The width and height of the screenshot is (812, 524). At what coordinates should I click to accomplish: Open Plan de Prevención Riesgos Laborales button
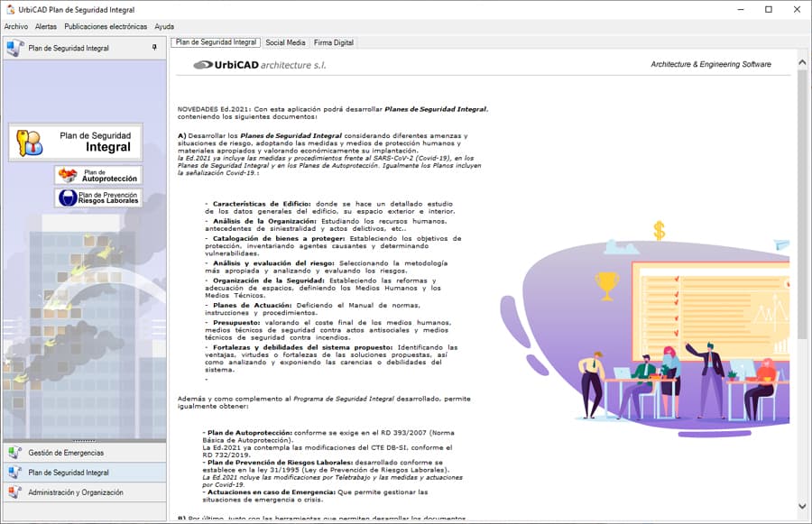[x=98, y=198]
